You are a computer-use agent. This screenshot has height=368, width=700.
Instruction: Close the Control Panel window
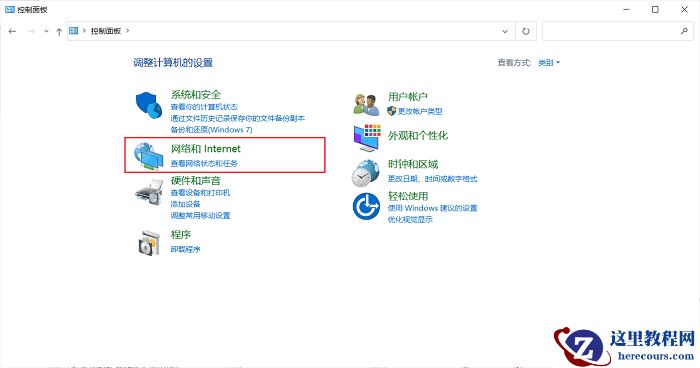coord(684,9)
